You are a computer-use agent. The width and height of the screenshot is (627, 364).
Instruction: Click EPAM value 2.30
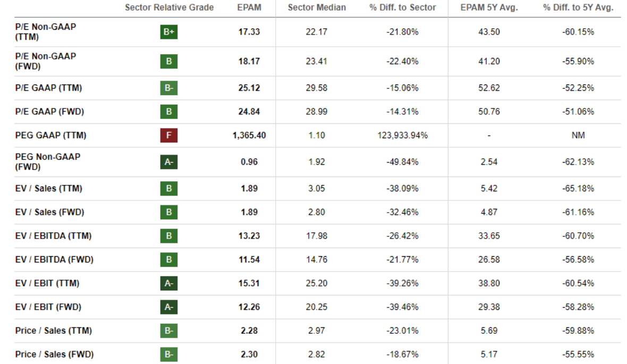click(249, 354)
